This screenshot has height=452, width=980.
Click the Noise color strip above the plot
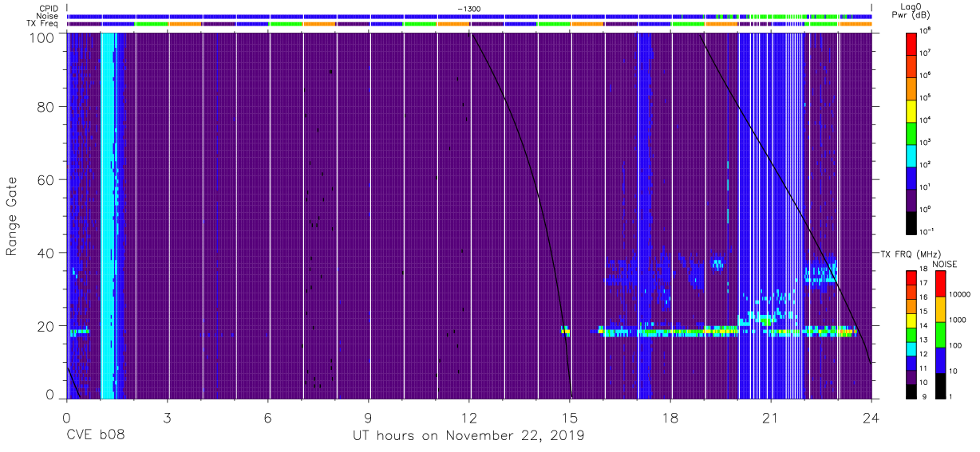pos(469,16)
